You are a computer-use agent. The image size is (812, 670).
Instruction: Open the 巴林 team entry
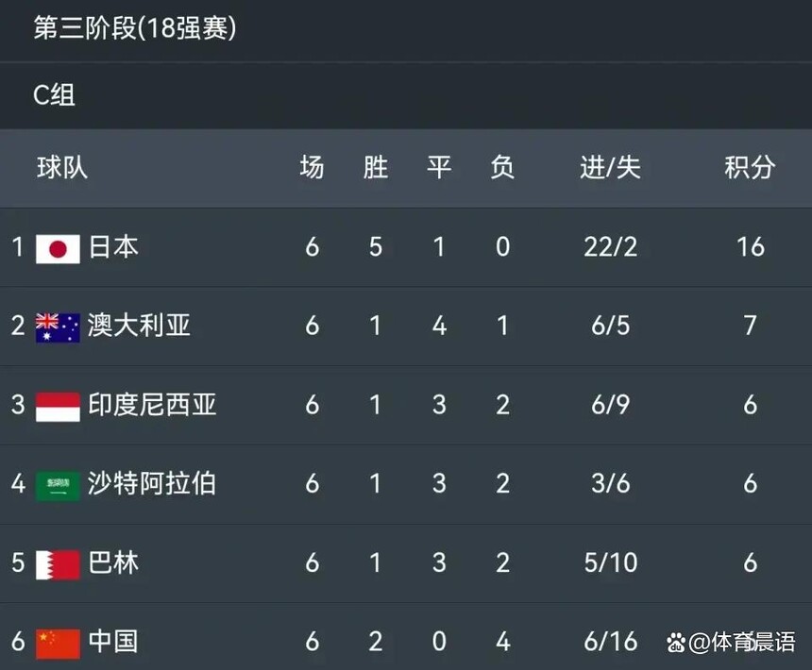[113, 562]
